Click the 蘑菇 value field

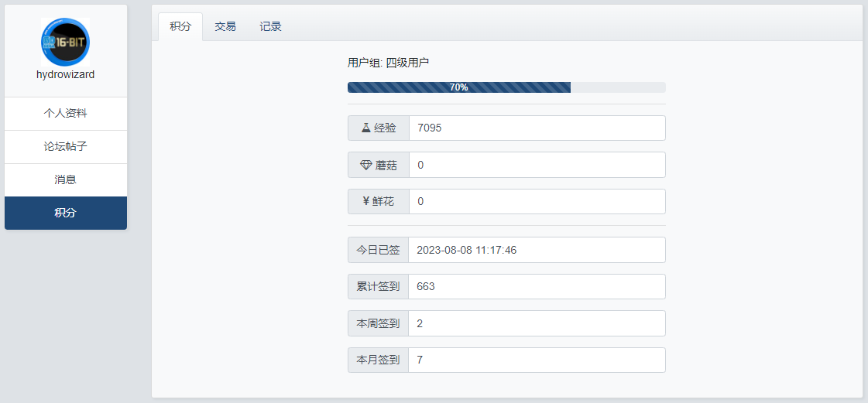(x=537, y=165)
